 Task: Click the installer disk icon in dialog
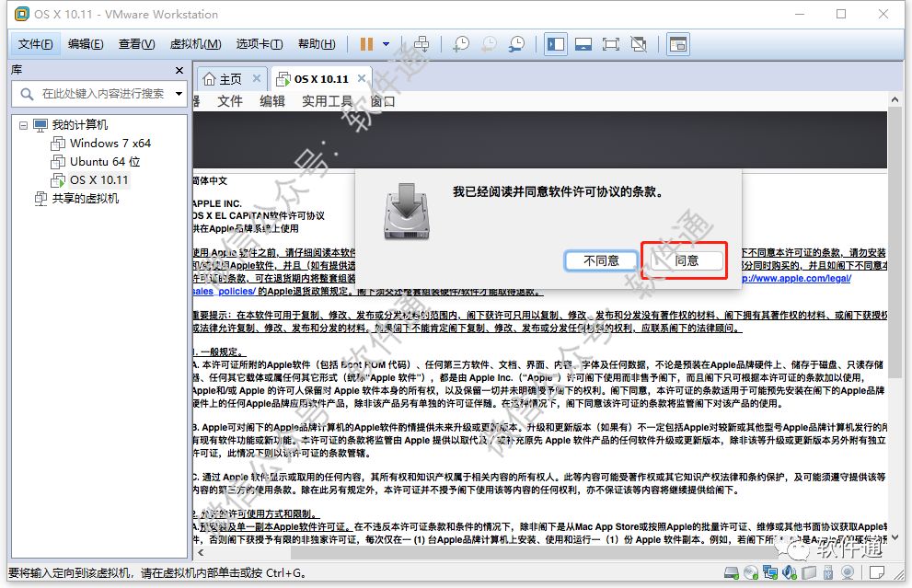tap(407, 211)
